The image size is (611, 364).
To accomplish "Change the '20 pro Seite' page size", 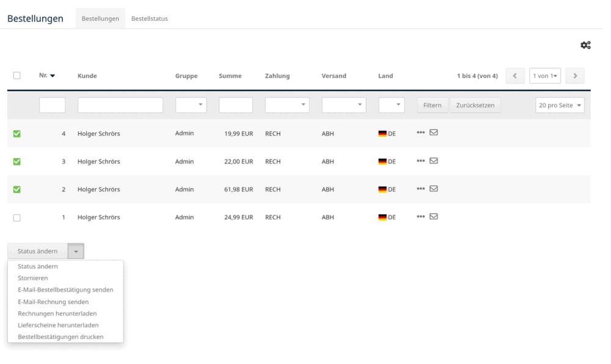I will (x=560, y=105).
